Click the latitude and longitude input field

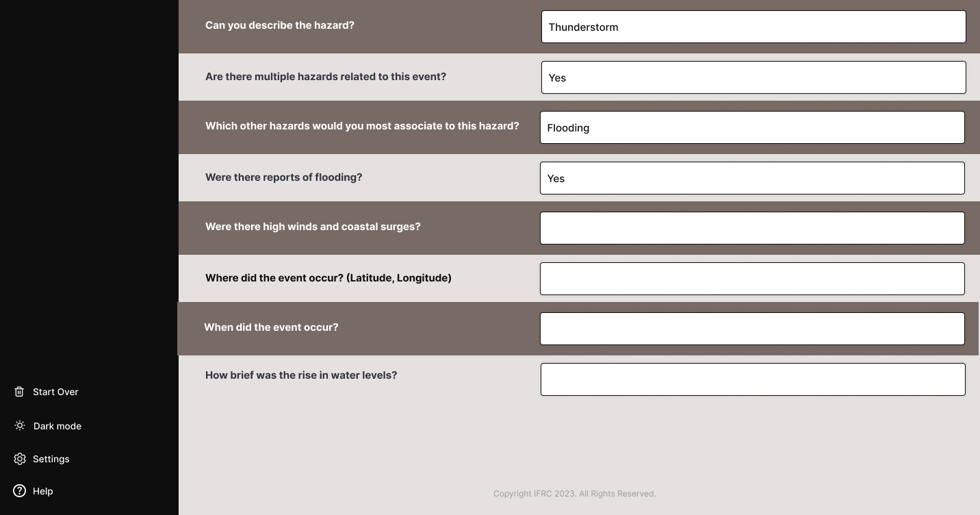click(752, 278)
